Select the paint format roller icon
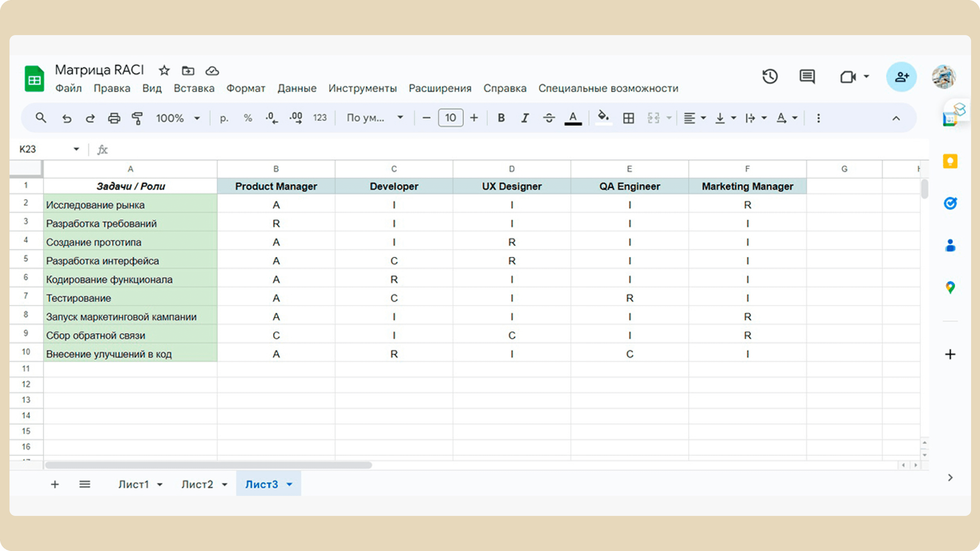The image size is (980, 551). coord(137,118)
